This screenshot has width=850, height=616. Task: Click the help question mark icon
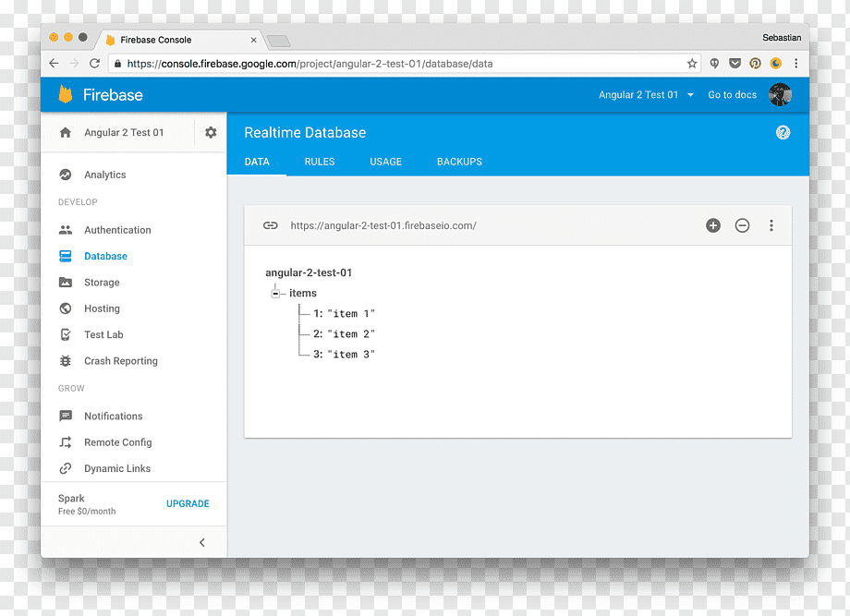tap(783, 132)
